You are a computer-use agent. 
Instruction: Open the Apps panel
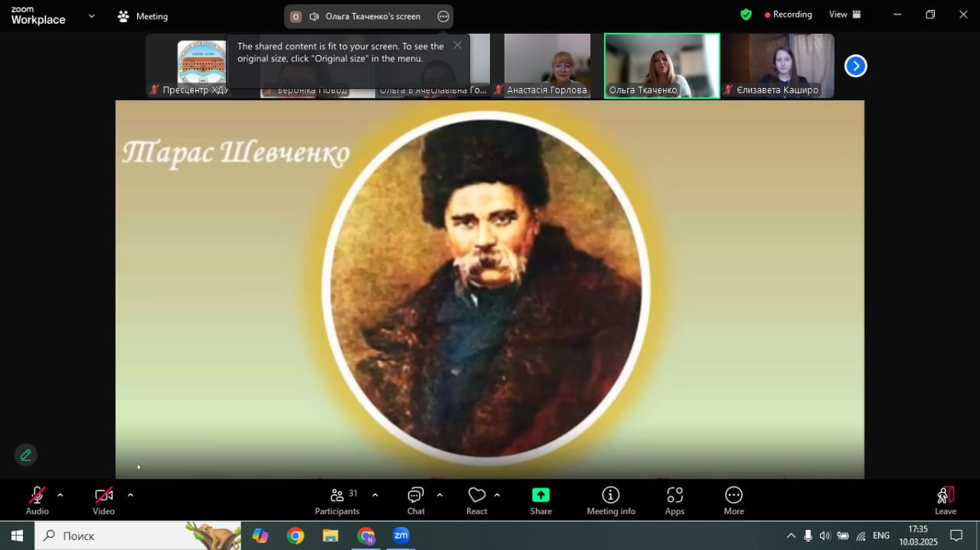coord(675,501)
